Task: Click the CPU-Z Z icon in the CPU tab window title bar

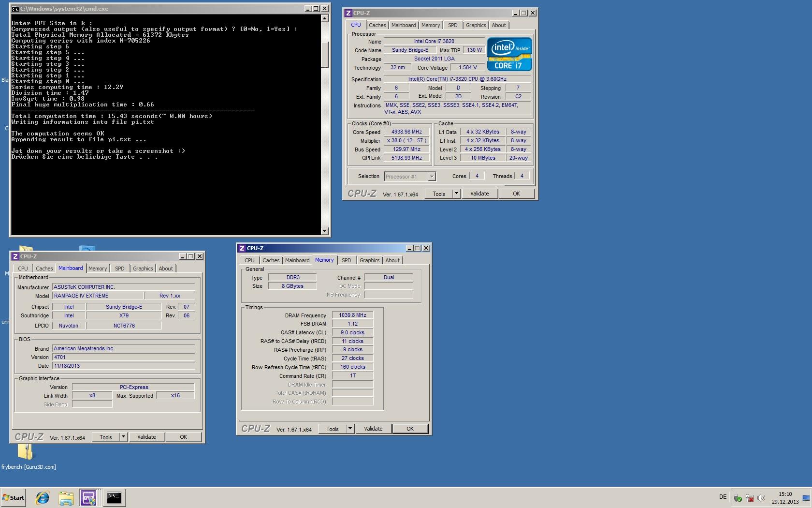Action: [x=348, y=13]
